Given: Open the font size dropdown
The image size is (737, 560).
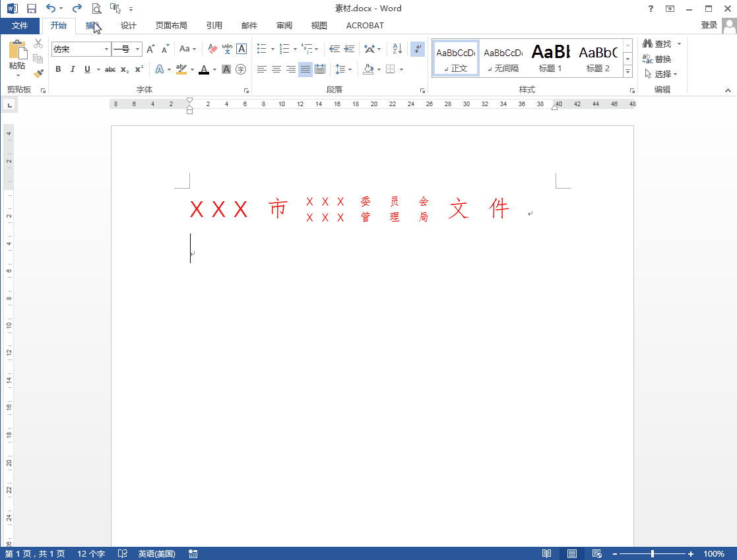Looking at the screenshot, I should 138,49.
